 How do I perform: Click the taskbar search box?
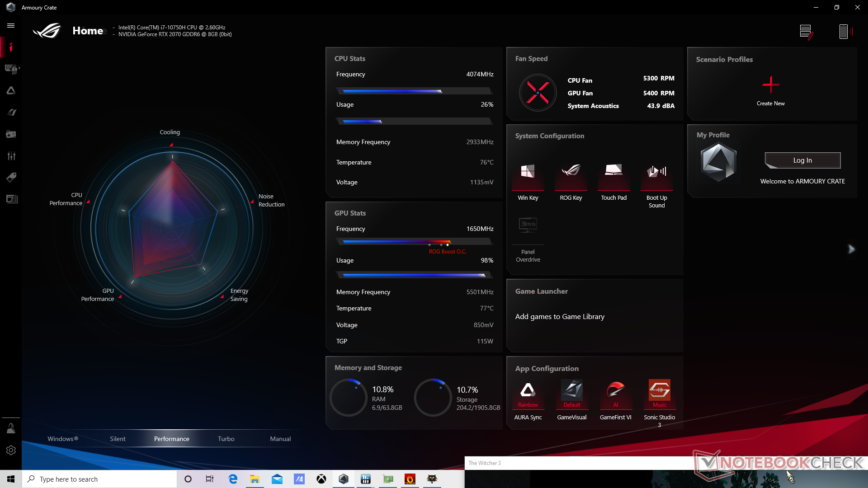tap(99, 479)
